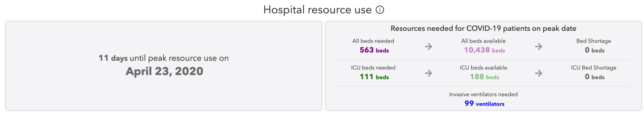
Task: Click arrow pointing to Bed Shortage
Action: pos(538,47)
